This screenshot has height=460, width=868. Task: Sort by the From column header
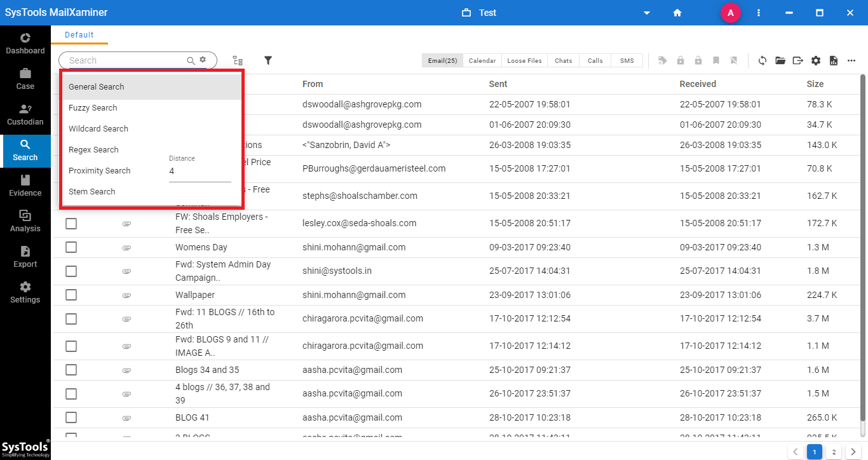click(313, 84)
